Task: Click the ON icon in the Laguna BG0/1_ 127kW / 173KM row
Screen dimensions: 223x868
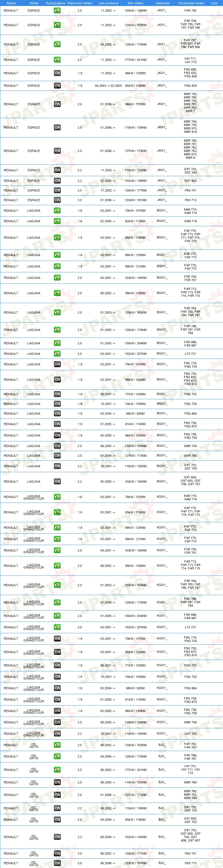Action: pyautogui.click(x=57, y=456)
